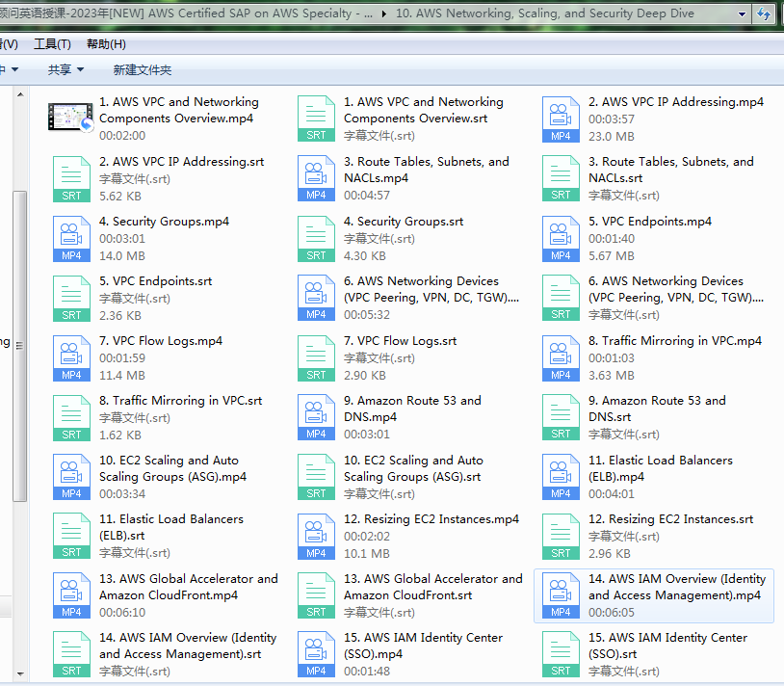This screenshot has width=784, height=686.
Task: Click breadcrumb '10. AWS Networking, Scaling, and Security Deep Dive'
Action: tap(544, 13)
